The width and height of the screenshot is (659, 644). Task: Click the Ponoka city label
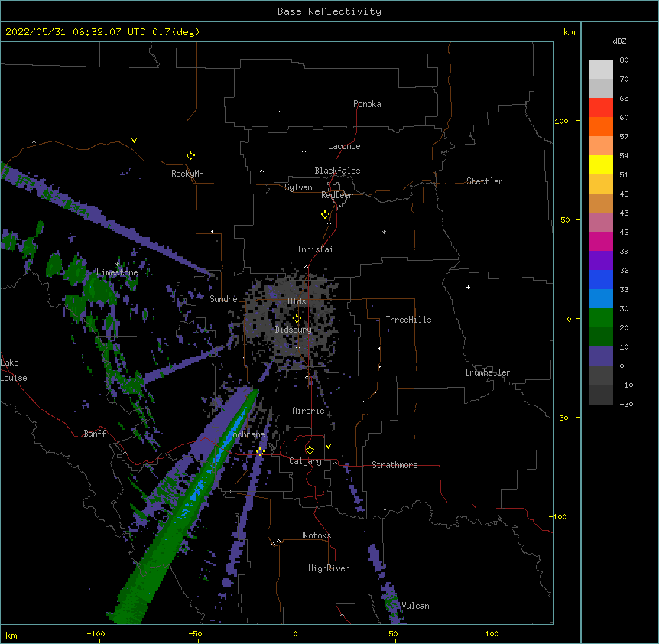367,104
